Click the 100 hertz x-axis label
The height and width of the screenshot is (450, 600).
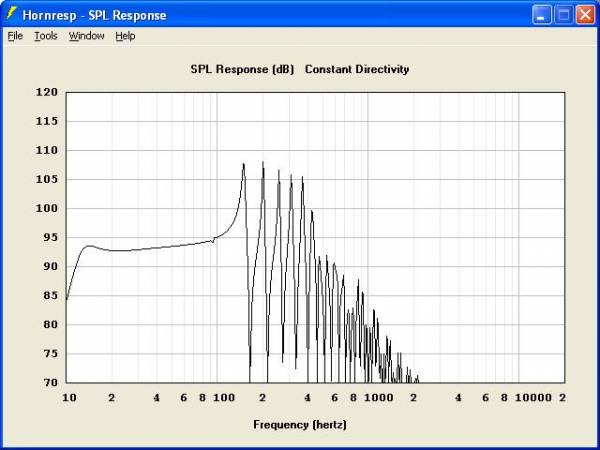(224, 398)
